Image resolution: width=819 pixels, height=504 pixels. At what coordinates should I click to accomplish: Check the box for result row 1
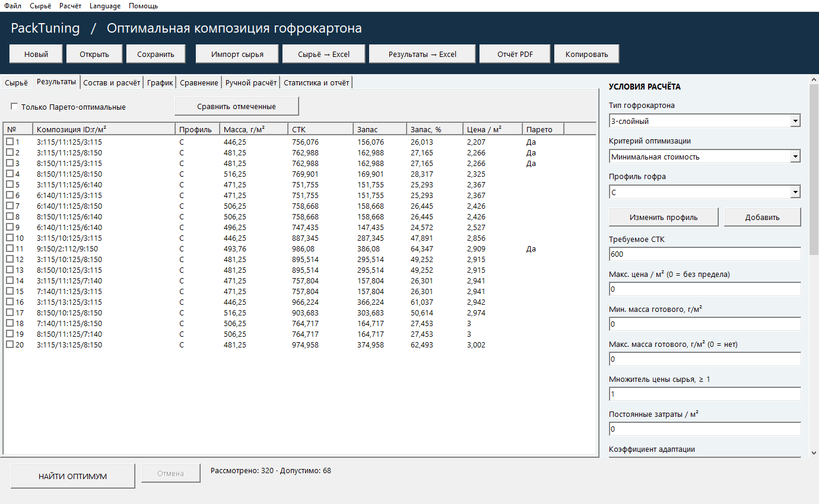click(x=9, y=142)
